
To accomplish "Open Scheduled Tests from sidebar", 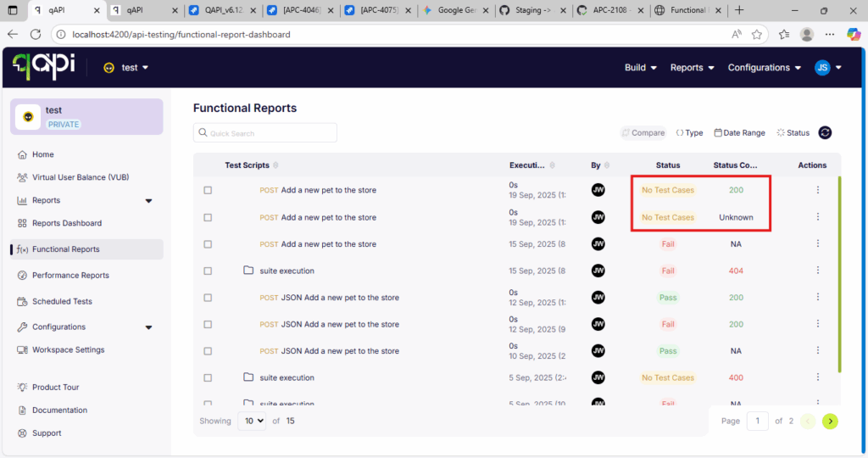I will point(62,301).
